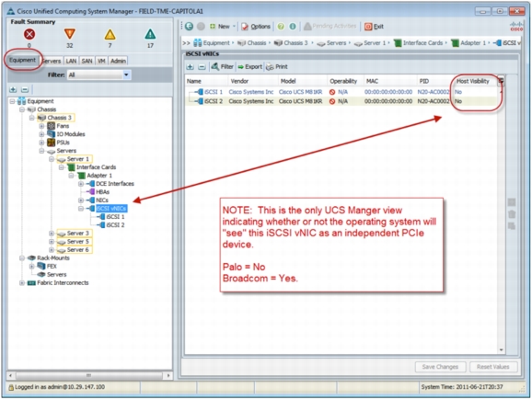Open the Filter dropdown set to All
This screenshot has height=400, width=532.
click(x=98, y=74)
